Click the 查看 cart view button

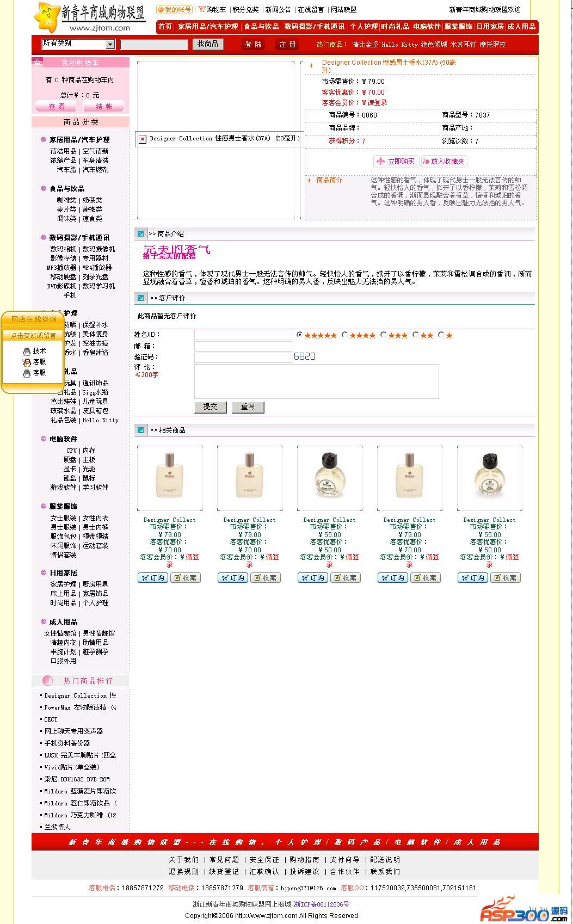(57, 107)
